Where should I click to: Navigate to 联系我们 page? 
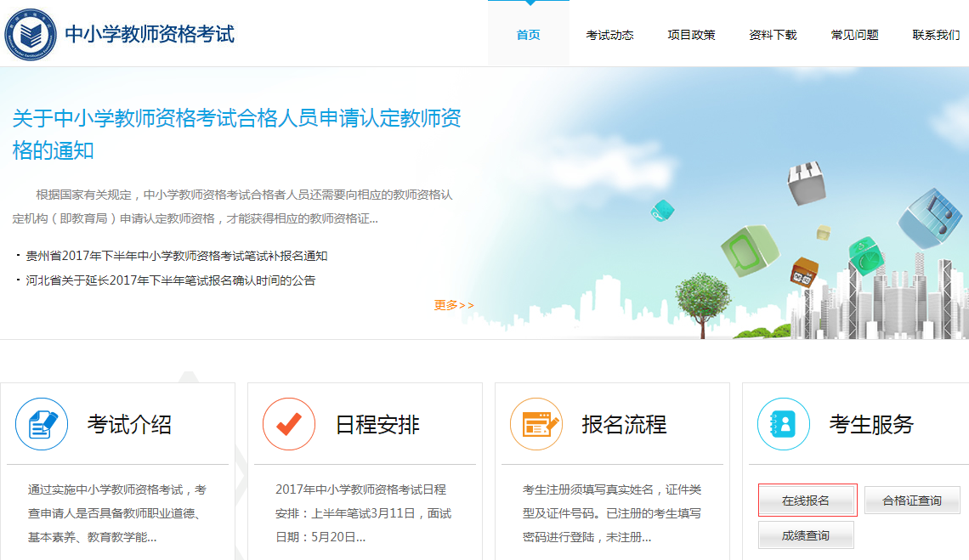936,35
